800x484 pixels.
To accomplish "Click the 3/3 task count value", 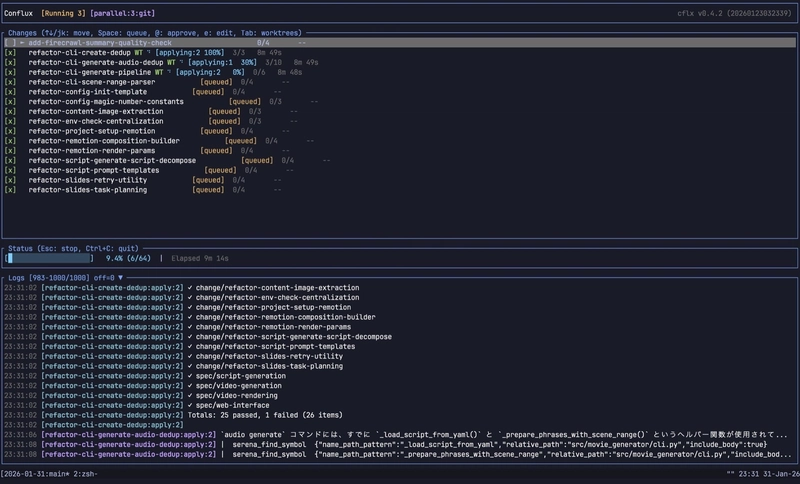I will tap(239, 53).
